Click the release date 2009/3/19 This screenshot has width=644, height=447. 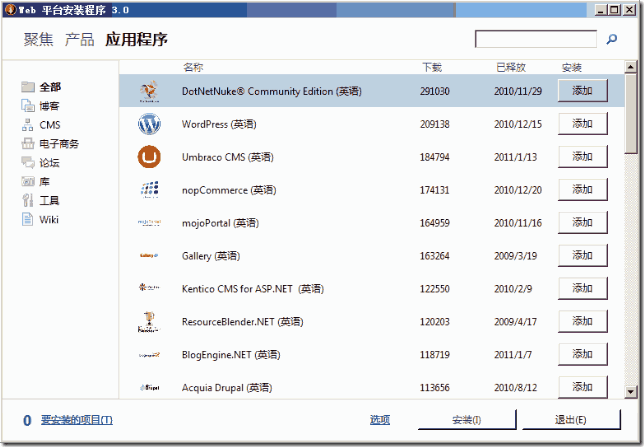point(515,256)
